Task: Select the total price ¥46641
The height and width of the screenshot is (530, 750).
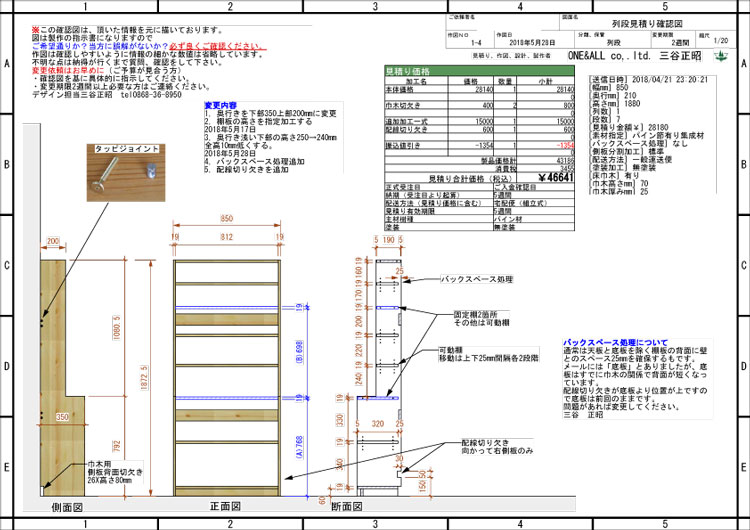Action: click(x=555, y=177)
